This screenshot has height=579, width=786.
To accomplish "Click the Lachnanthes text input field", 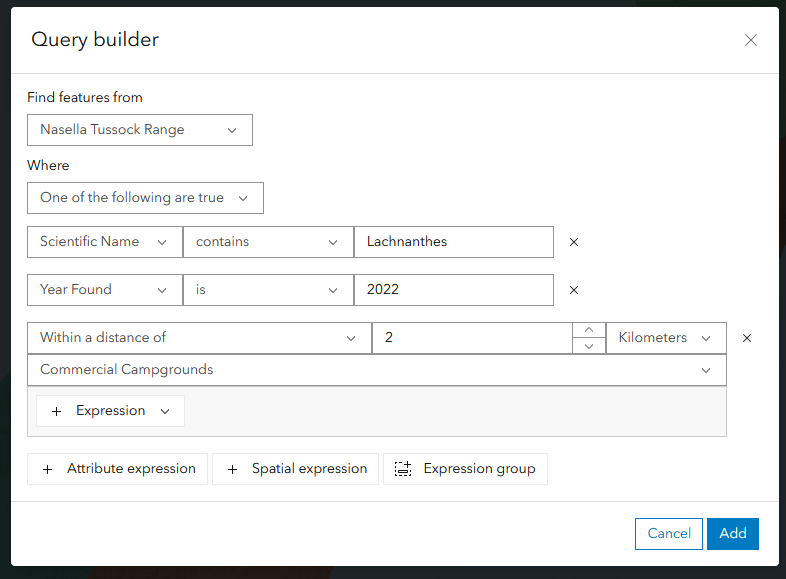I will pos(453,242).
